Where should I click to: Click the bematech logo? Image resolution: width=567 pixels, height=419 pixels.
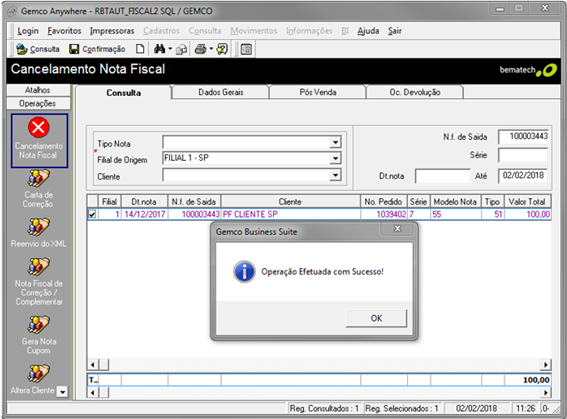click(x=528, y=70)
